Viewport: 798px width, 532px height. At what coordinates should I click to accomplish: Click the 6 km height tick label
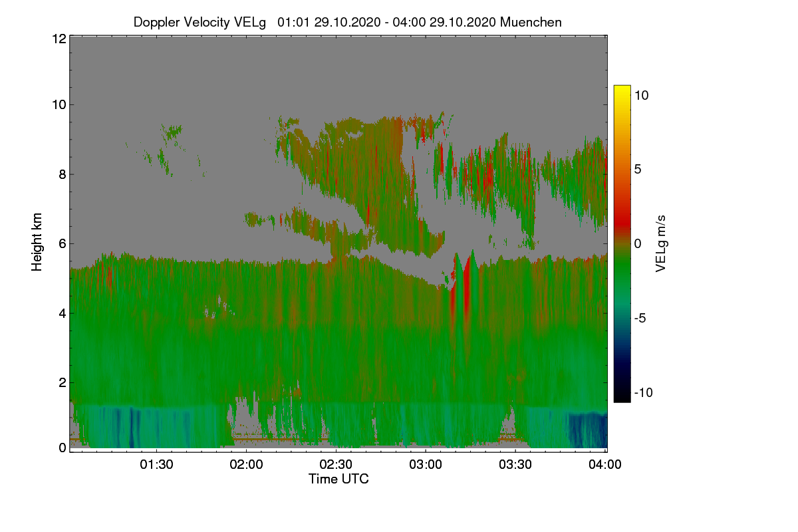point(62,243)
